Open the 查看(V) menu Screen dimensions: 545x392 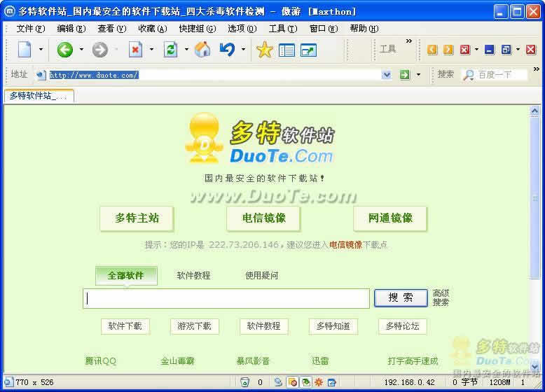pyautogui.click(x=112, y=29)
